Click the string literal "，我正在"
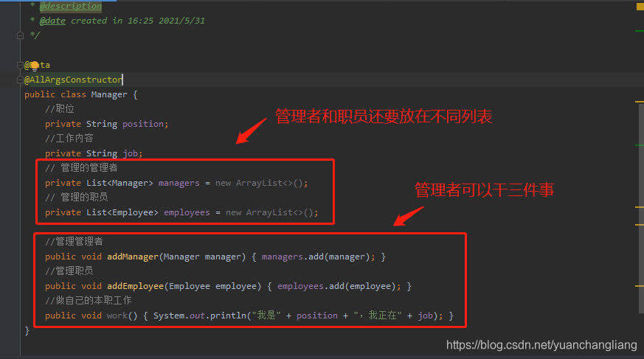The image size is (644, 359). 378,316
